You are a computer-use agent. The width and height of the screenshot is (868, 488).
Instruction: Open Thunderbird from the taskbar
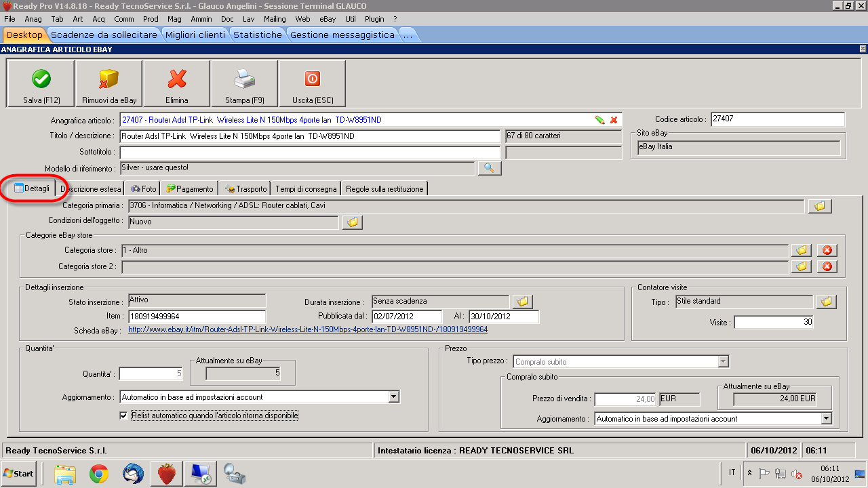tap(133, 474)
